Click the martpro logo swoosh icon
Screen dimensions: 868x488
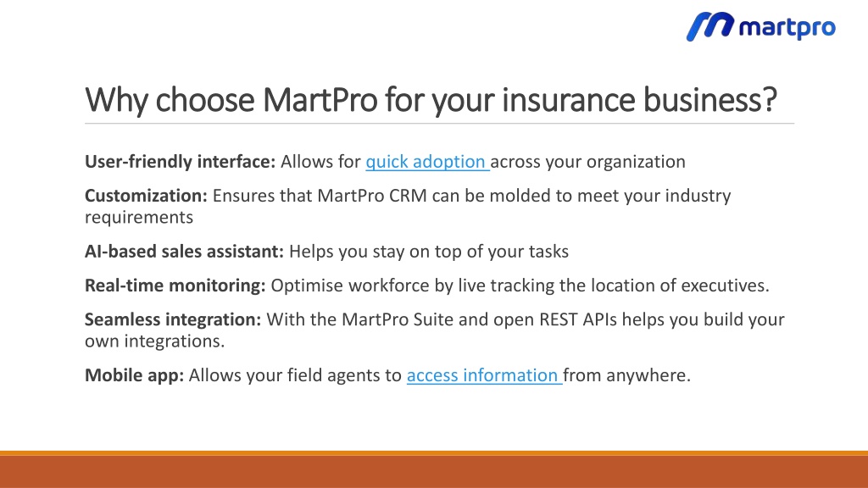point(709,26)
